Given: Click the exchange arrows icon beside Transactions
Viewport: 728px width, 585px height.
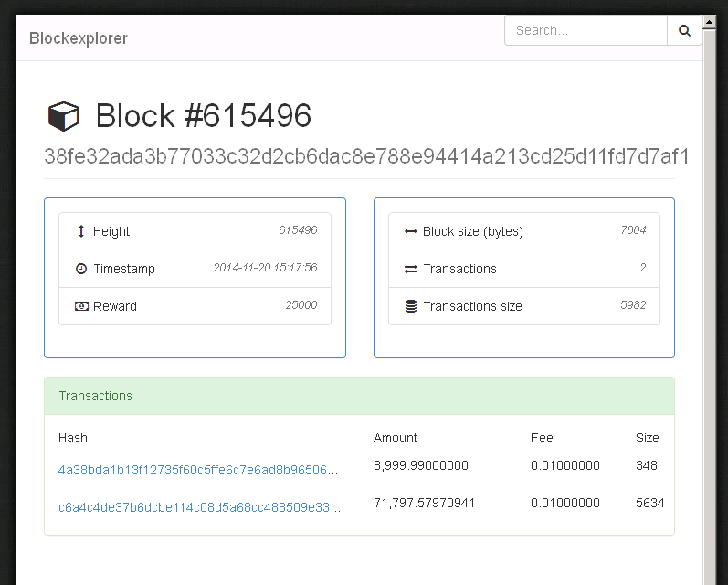Looking at the screenshot, I should point(411,269).
